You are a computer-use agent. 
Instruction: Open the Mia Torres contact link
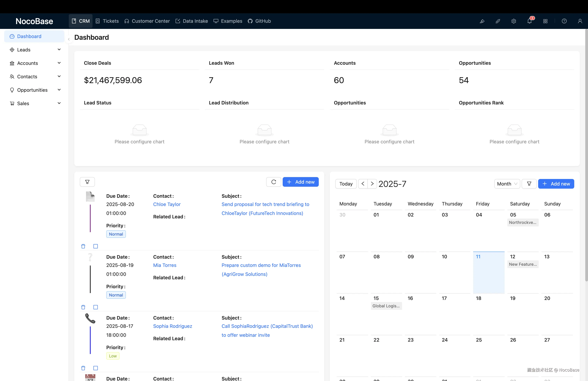[x=165, y=265]
